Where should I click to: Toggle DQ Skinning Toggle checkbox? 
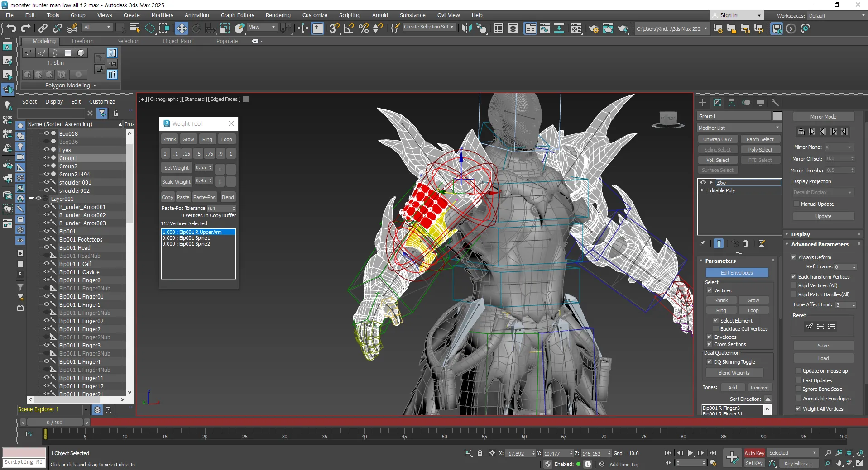pyautogui.click(x=710, y=362)
